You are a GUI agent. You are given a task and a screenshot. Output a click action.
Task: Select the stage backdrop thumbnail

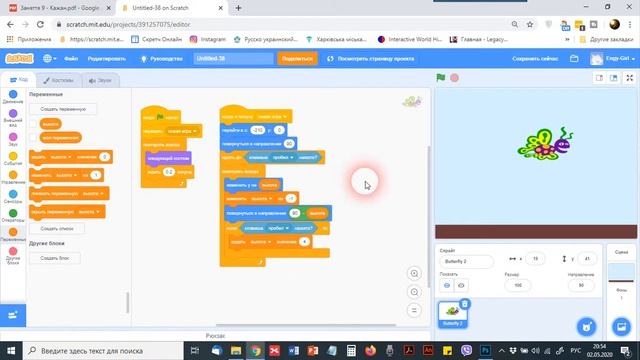pos(621,273)
